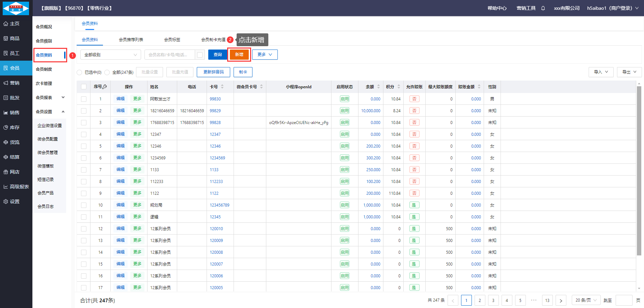
Task: Open the 全部级别 level dropdown
Action: coord(110,55)
